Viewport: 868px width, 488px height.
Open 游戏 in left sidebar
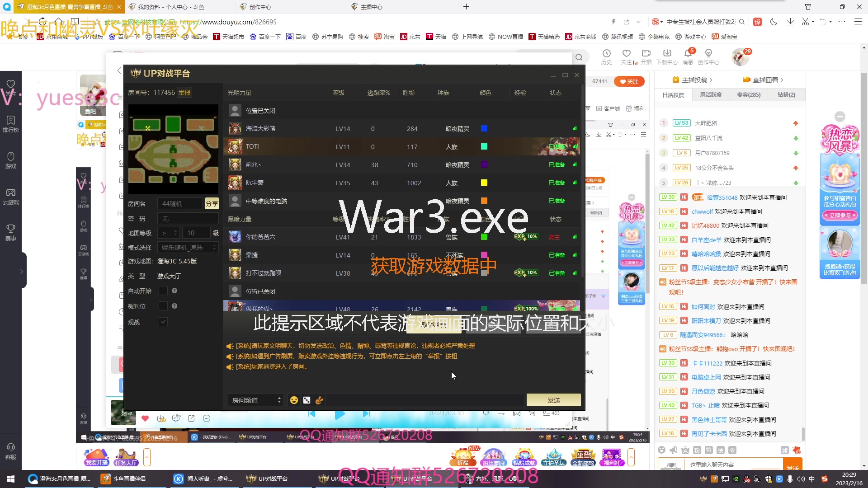(x=11, y=160)
